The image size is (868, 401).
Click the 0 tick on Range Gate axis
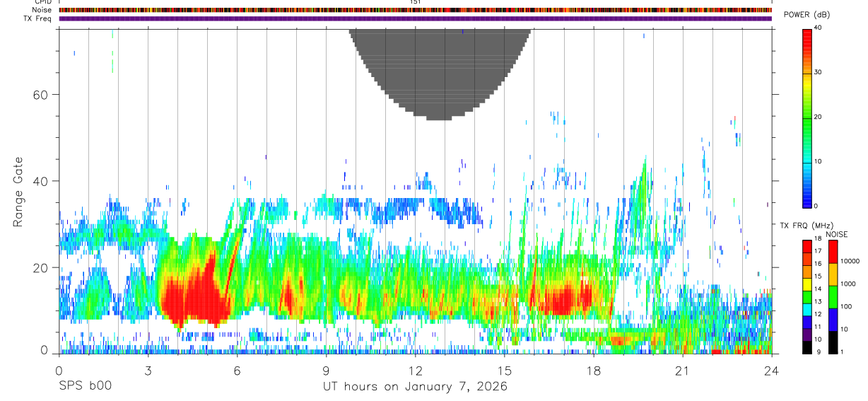tap(45, 351)
